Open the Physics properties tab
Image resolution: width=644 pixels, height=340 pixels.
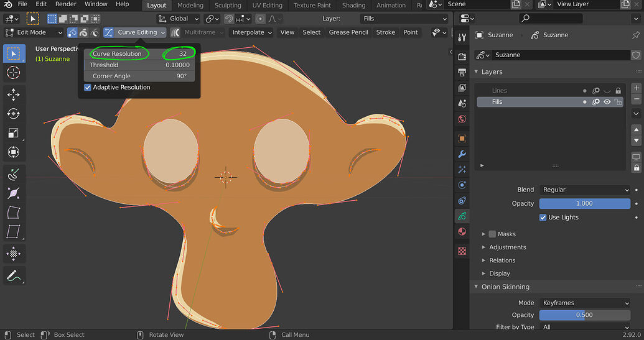tap(462, 185)
